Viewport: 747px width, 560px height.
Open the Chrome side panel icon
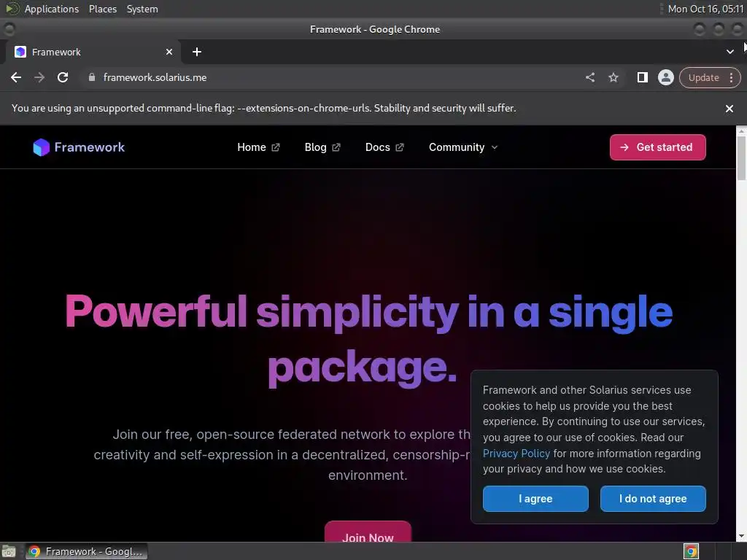pyautogui.click(x=643, y=77)
